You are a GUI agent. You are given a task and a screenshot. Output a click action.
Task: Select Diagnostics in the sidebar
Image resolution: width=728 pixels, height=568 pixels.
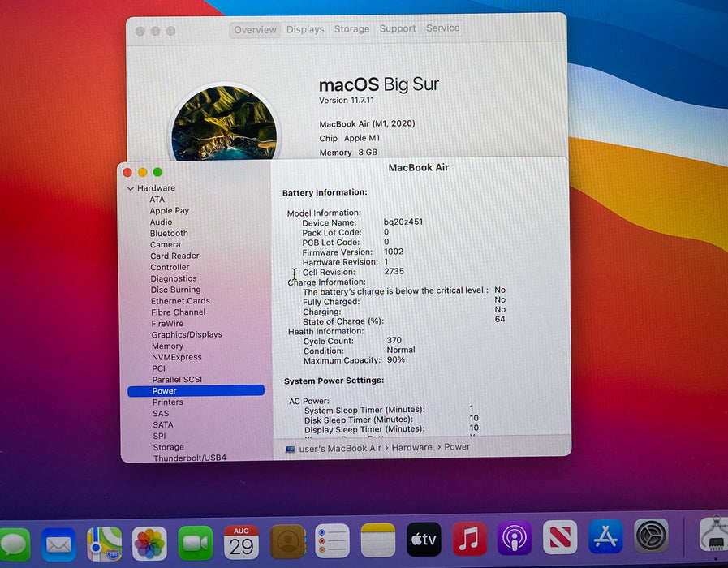click(x=173, y=278)
